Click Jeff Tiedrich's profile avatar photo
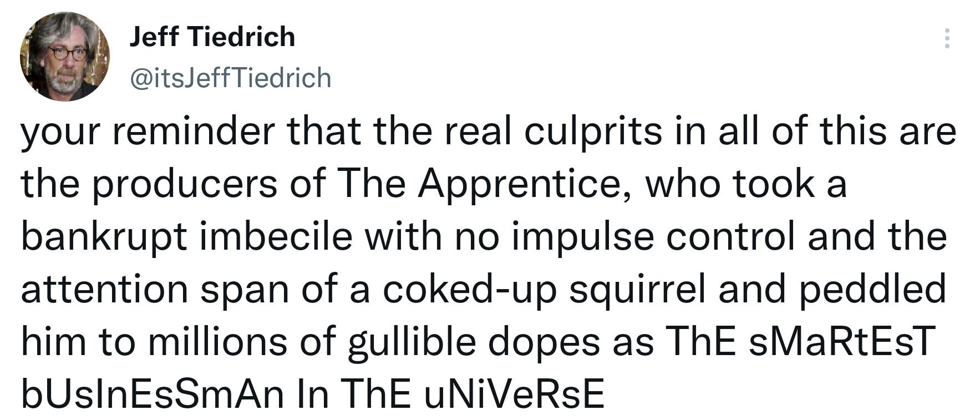Screen dimensions: 980x420 (65, 57)
